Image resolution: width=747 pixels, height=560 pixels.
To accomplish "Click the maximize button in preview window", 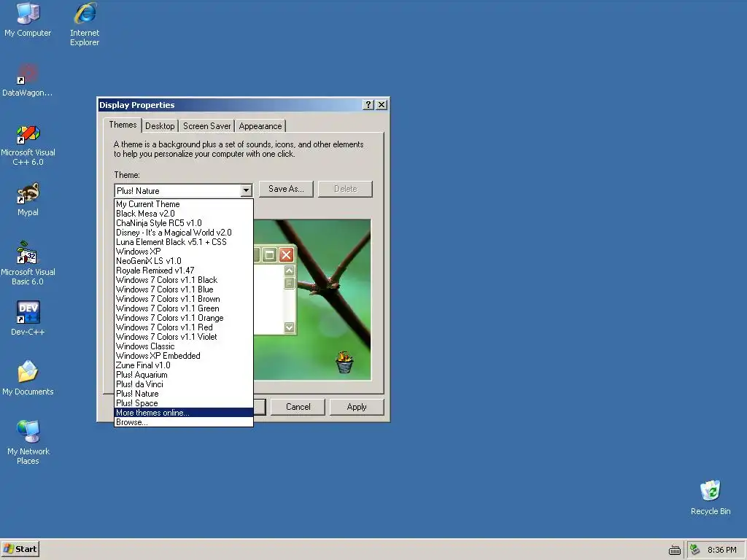I will [x=269, y=254].
